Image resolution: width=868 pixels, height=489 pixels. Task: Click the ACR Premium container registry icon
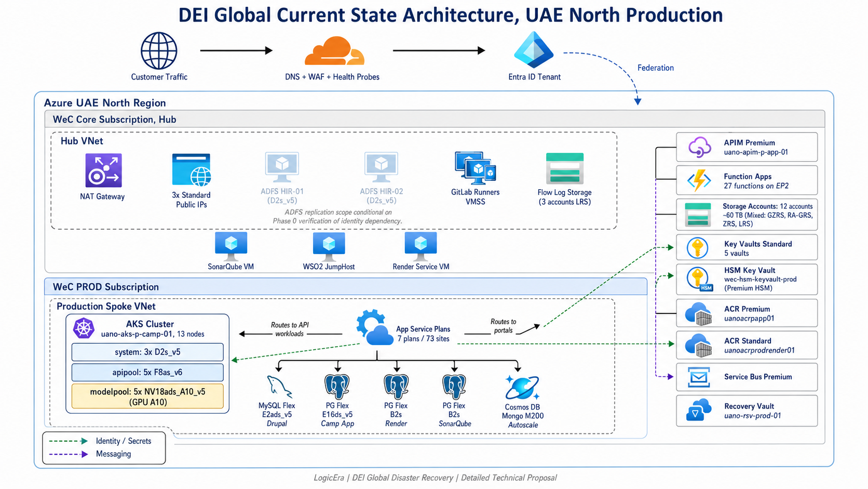[x=698, y=313]
